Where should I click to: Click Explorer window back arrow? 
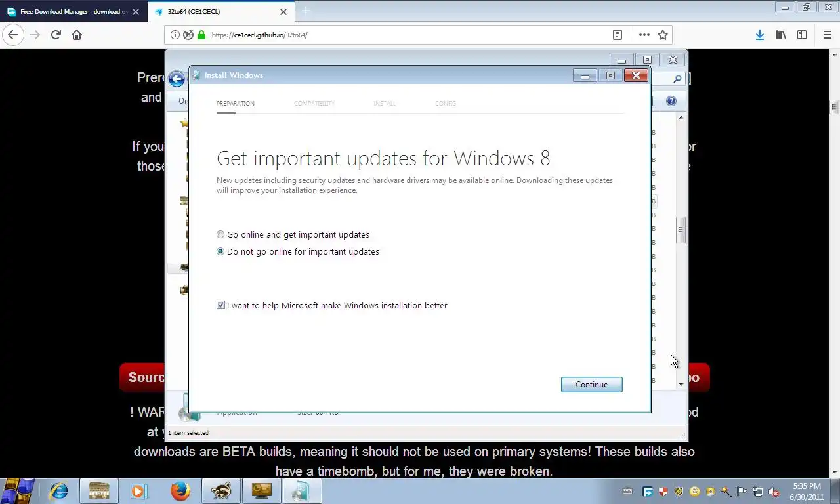click(x=177, y=79)
